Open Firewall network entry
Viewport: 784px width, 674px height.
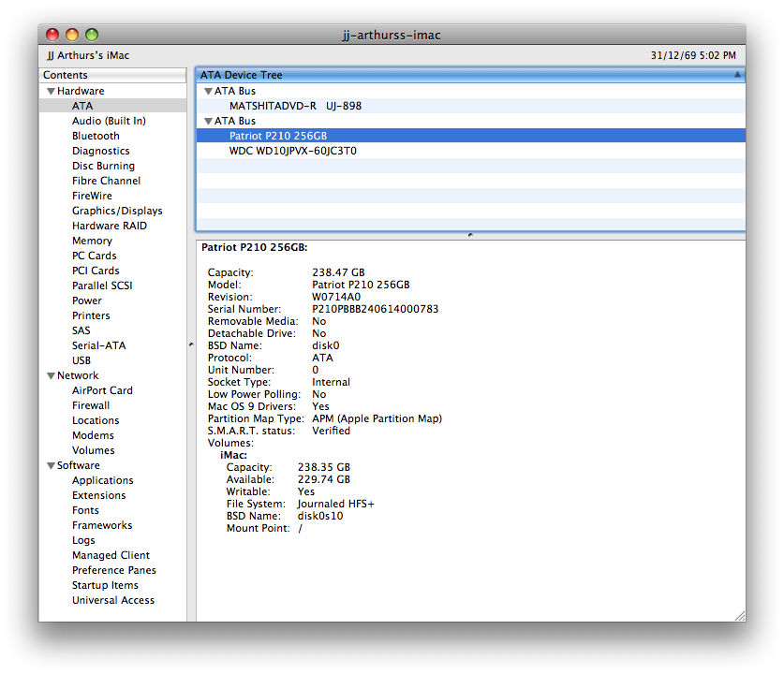(x=91, y=405)
